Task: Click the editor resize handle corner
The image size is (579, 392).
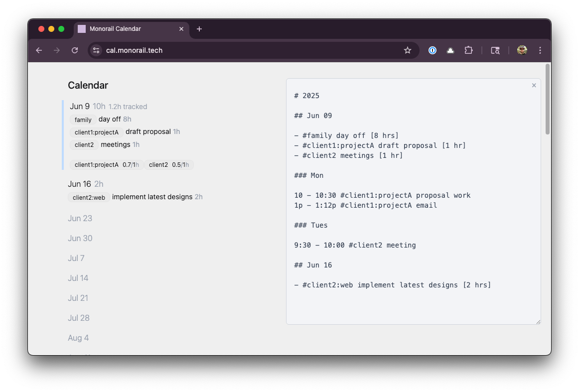Action: pyautogui.click(x=538, y=322)
